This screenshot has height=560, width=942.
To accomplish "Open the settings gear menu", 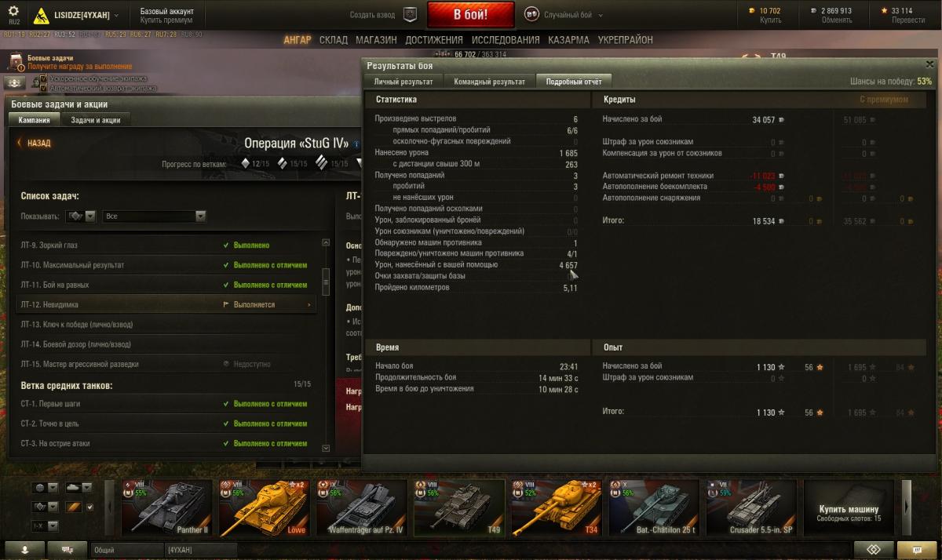I will click(x=13, y=13).
